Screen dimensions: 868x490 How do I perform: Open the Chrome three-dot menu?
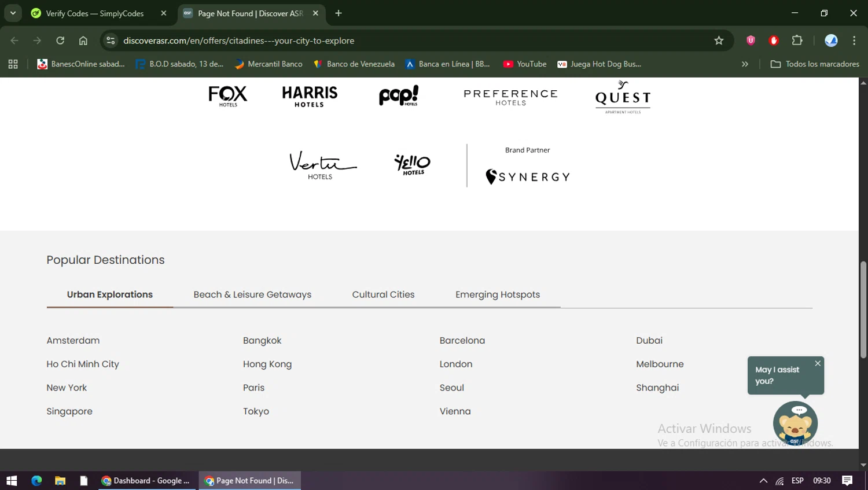click(854, 40)
